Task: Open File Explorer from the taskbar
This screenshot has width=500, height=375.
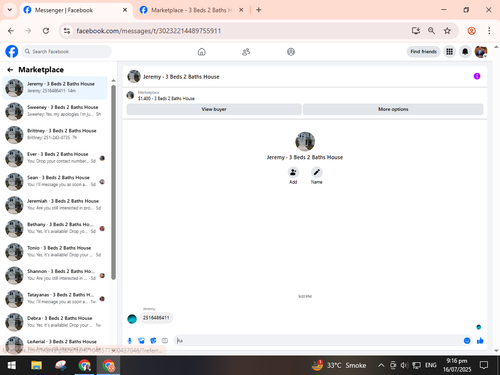Action: click(36, 366)
